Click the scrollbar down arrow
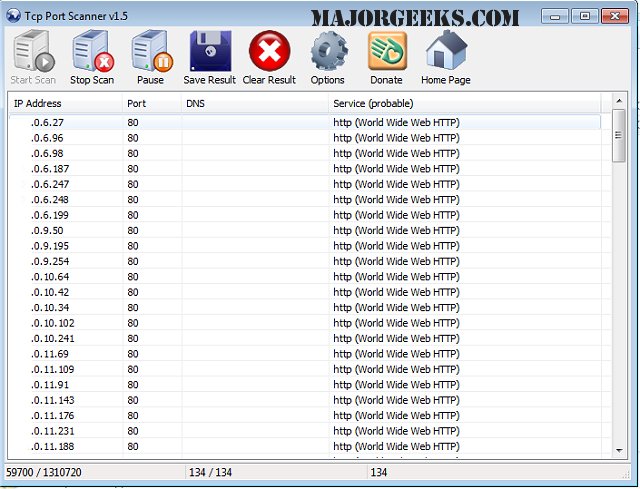 point(619,451)
